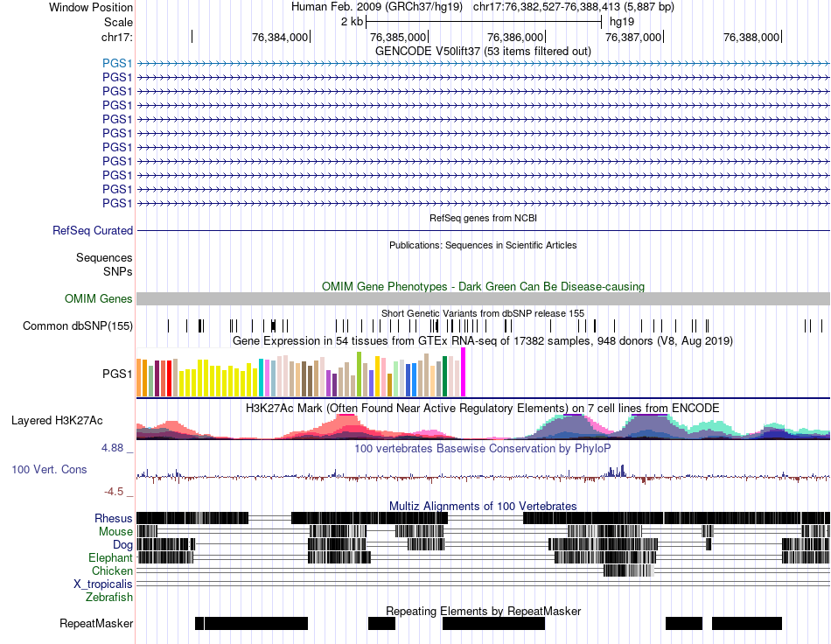Open the GTEx Gene Expression track title
The height and width of the screenshot is (644, 831).
point(483,341)
